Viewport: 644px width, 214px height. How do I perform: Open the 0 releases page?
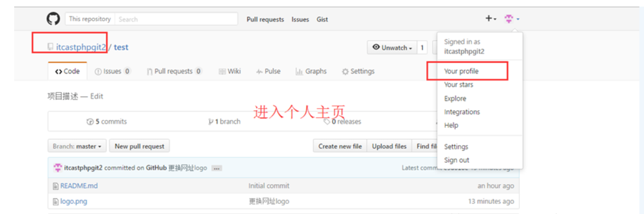click(x=343, y=121)
